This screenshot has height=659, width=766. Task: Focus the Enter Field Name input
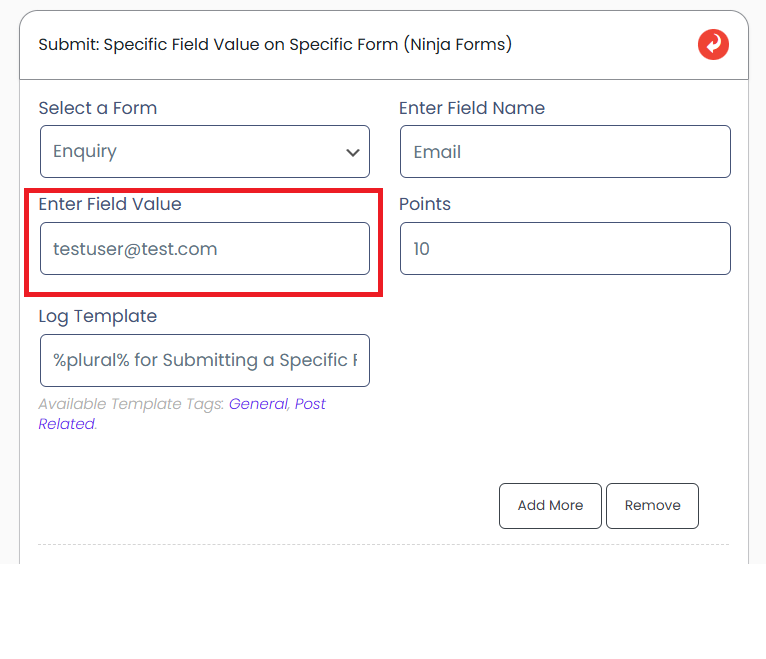pos(565,152)
